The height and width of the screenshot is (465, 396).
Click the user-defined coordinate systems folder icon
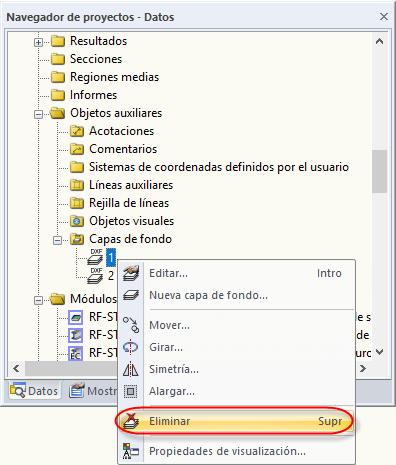coord(77,167)
